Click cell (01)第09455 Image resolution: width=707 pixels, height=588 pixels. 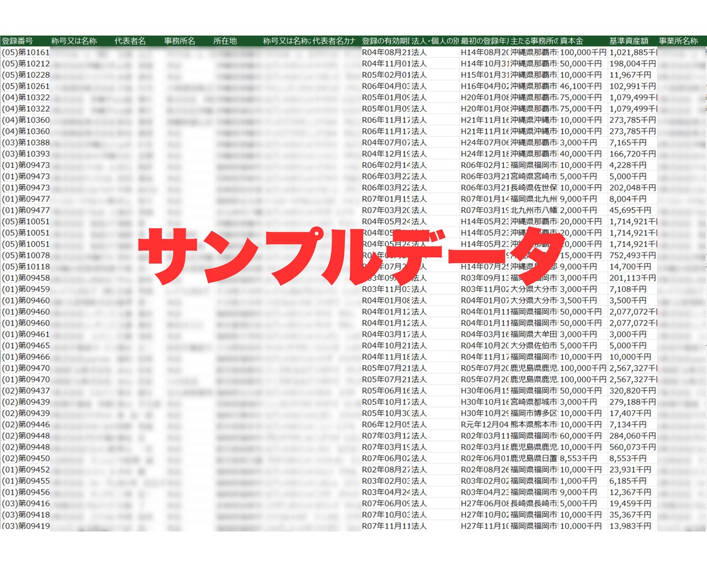25,481
